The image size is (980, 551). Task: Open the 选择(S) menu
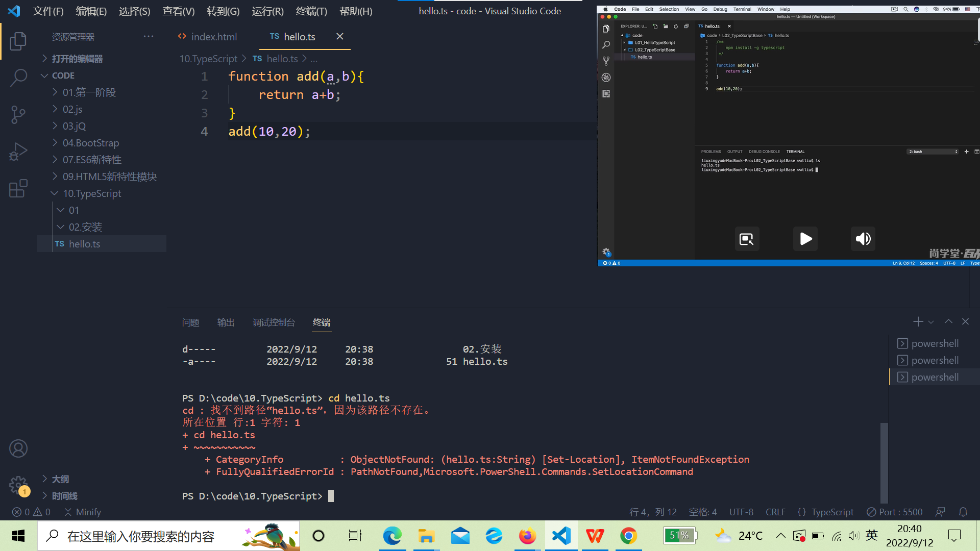tap(135, 11)
